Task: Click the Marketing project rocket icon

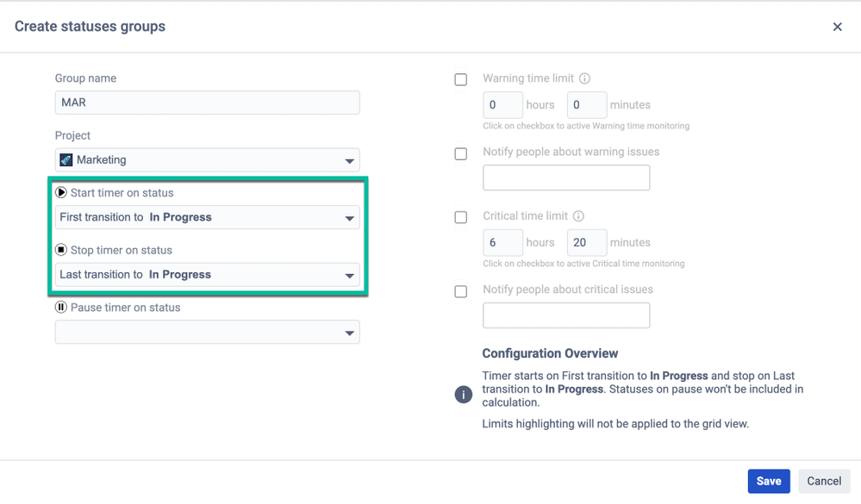Action: point(66,160)
